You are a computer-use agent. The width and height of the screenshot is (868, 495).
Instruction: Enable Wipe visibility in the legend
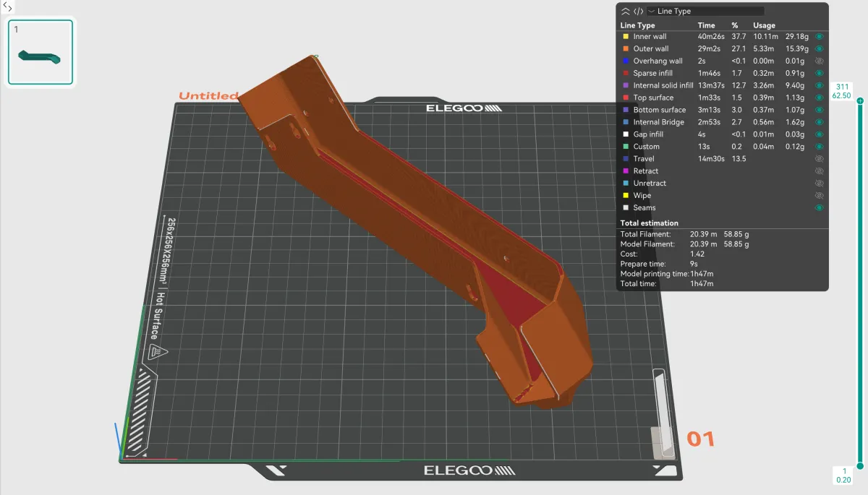(x=820, y=196)
